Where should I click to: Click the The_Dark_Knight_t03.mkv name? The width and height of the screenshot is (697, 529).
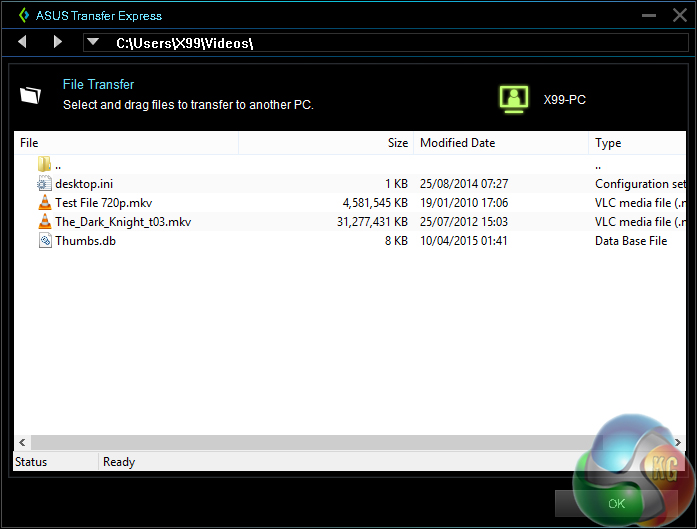123,222
